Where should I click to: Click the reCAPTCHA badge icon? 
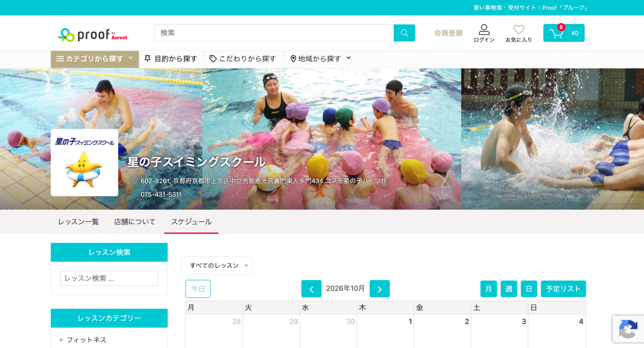[x=628, y=329]
